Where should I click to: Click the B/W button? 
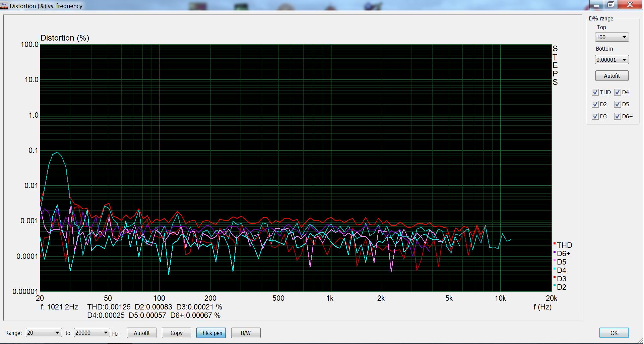pyautogui.click(x=246, y=333)
